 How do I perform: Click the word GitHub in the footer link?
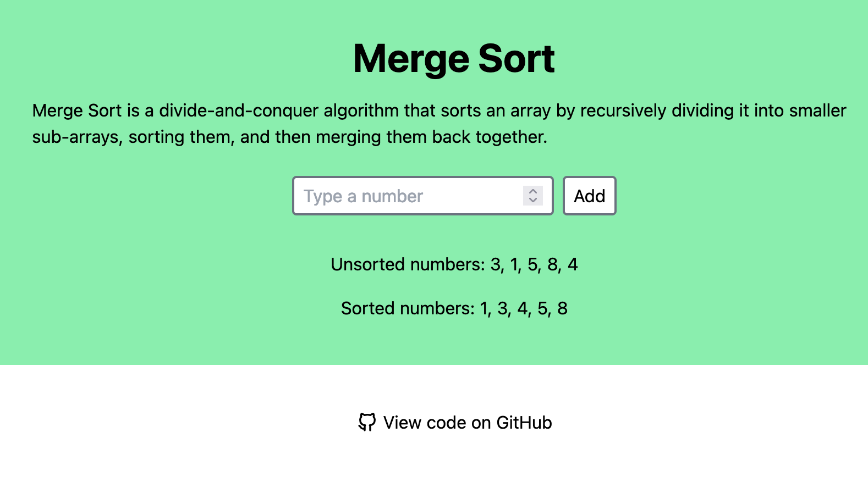[x=524, y=422]
